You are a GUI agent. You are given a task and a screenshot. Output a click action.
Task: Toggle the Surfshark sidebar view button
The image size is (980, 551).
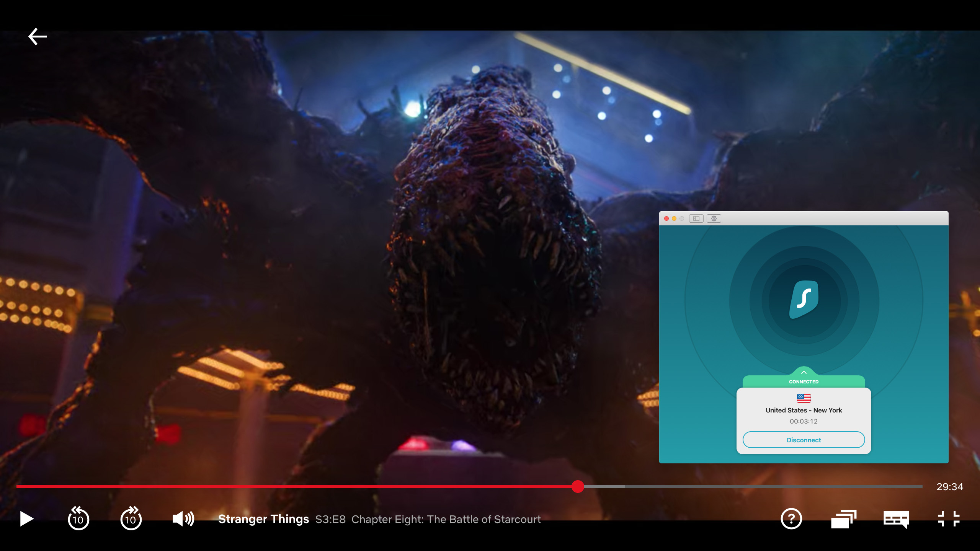click(696, 218)
